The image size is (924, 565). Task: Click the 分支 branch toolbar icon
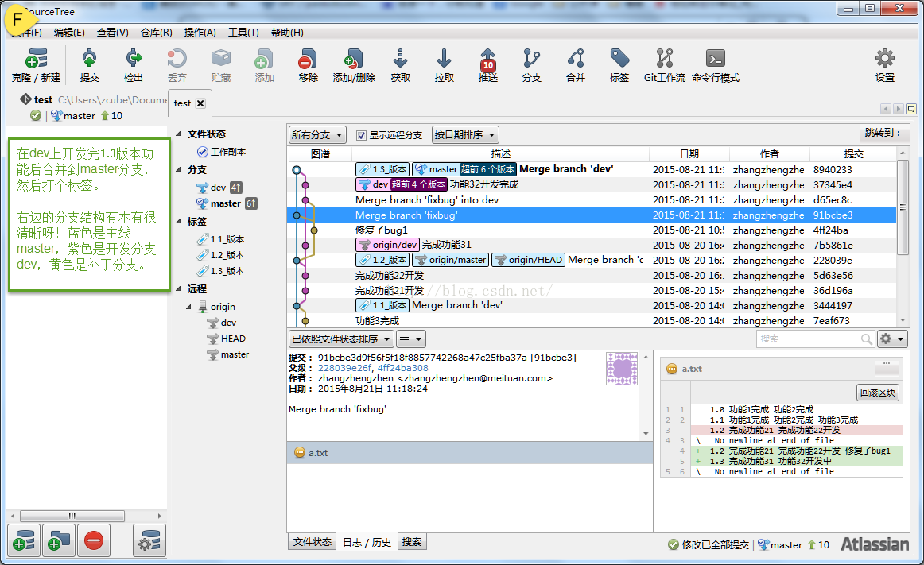[x=531, y=59]
